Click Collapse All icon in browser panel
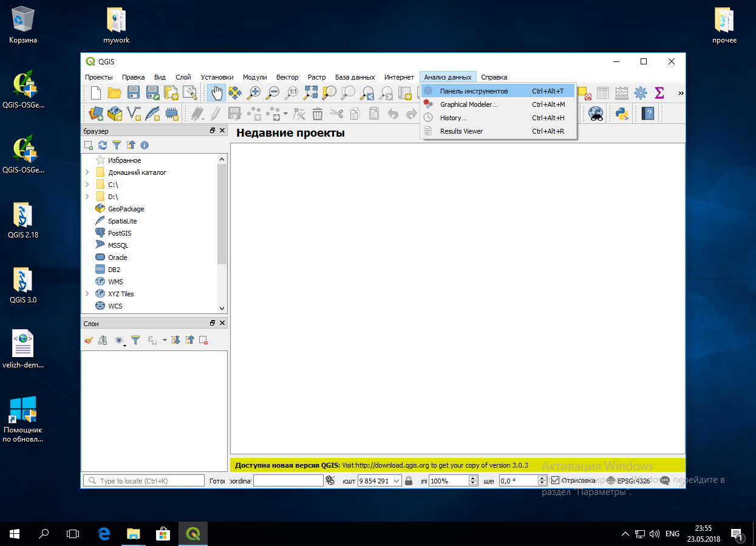Viewport: 756px width, 546px height. point(131,145)
